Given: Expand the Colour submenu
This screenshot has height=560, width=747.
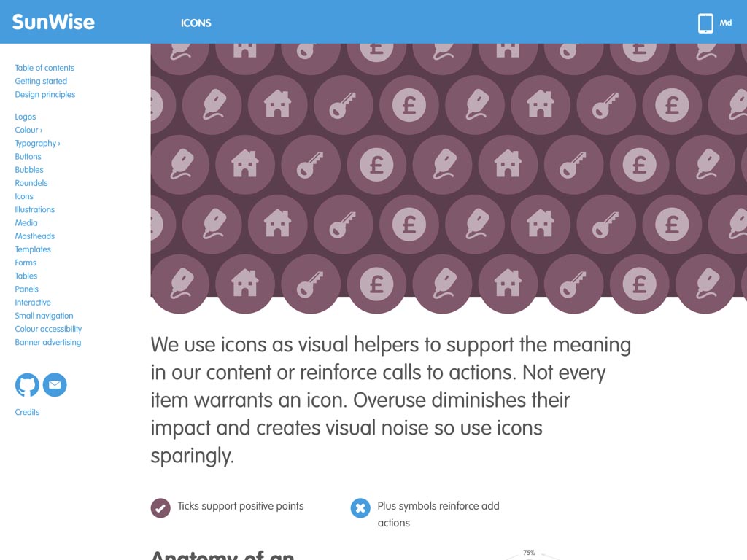Looking at the screenshot, I should click(28, 130).
